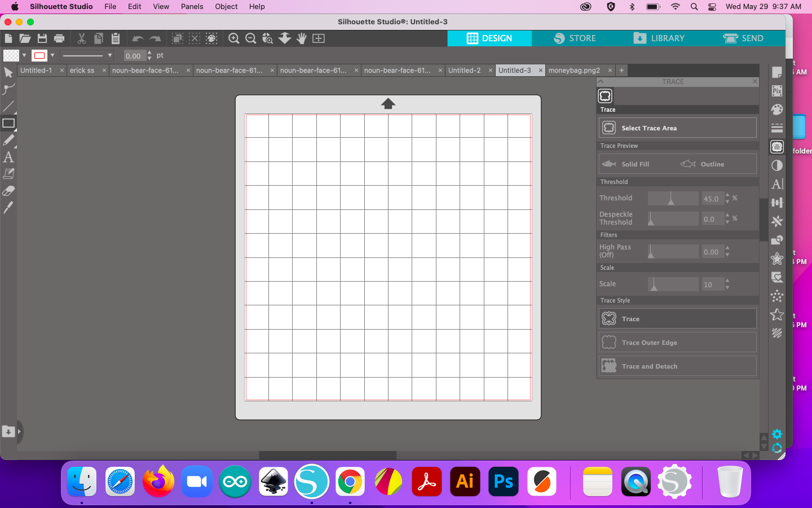Image resolution: width=812 pixels, height=508 pixels.
Task: Click the Select Trace Area button
Action: click(677, 128)
